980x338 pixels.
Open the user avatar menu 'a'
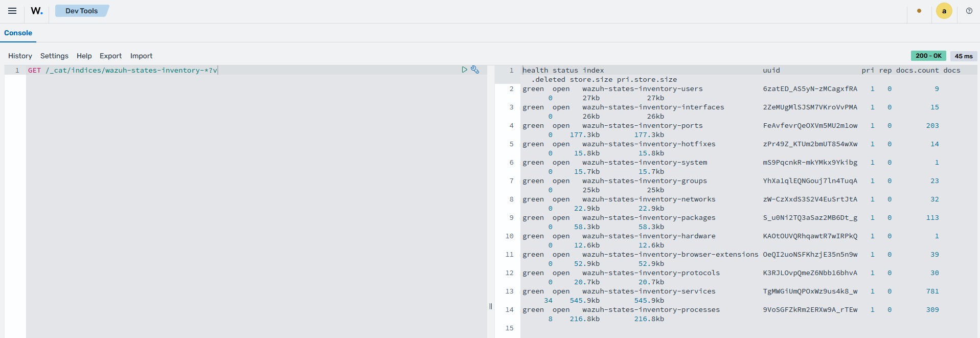[x=944, y=11]
